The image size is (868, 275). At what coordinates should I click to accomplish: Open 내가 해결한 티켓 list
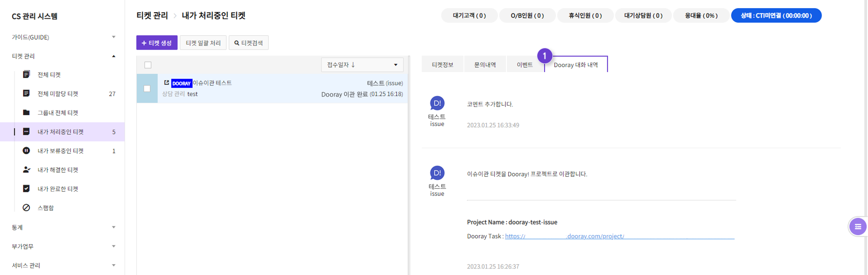tap(58, 169)
